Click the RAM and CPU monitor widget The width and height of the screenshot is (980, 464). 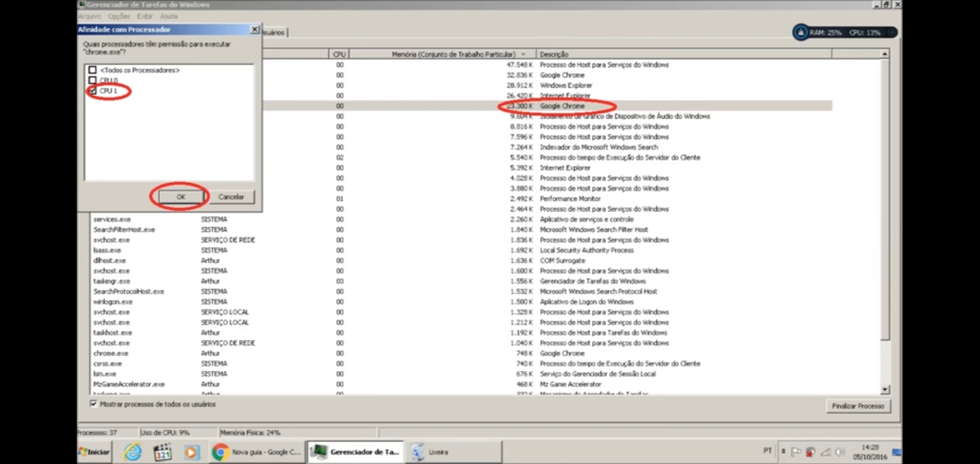click(845, 32)
